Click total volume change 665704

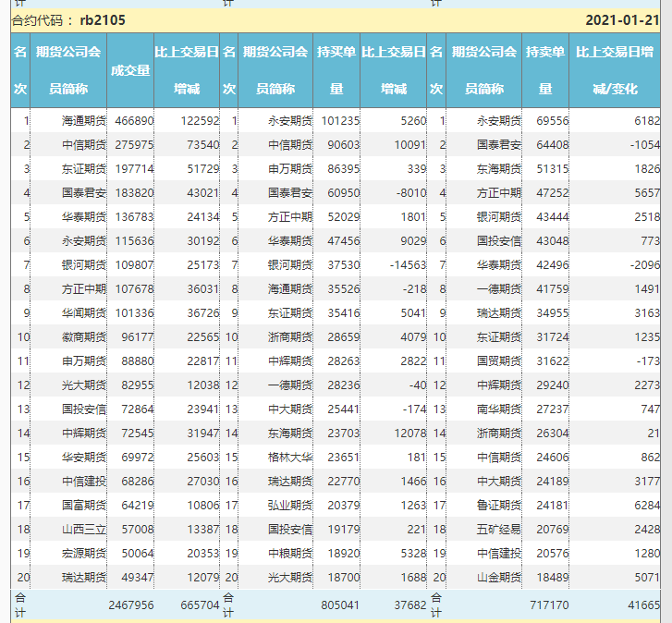[x=200, y=605]
